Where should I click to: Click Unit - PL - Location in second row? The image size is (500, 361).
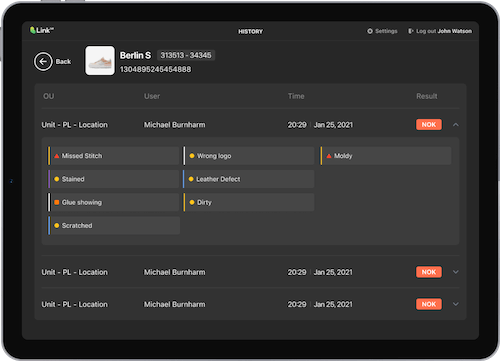(x=75, y=272)
